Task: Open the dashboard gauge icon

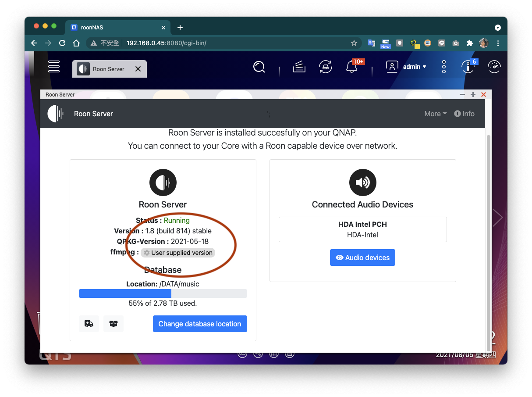Action: click(494, 67)
